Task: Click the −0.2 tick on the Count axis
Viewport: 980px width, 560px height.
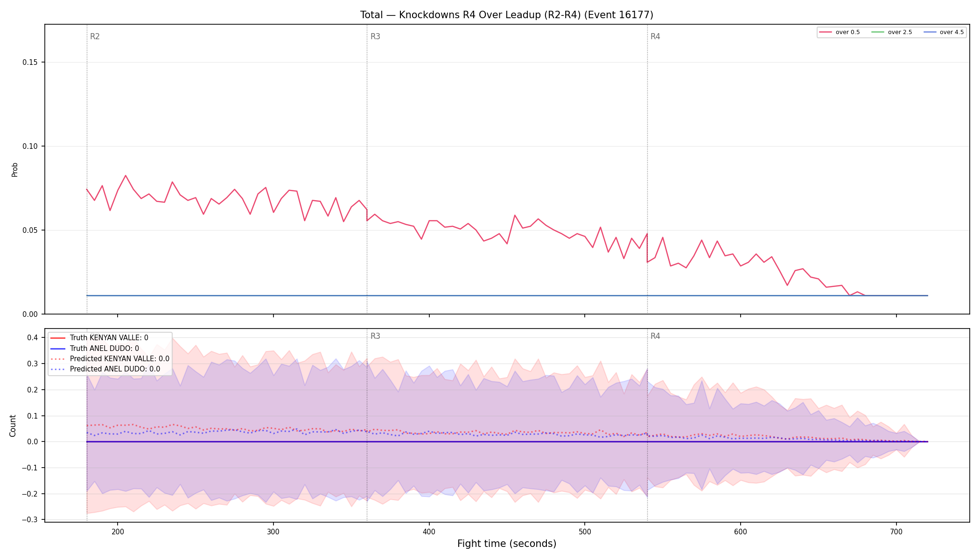Action: point(30,494)
